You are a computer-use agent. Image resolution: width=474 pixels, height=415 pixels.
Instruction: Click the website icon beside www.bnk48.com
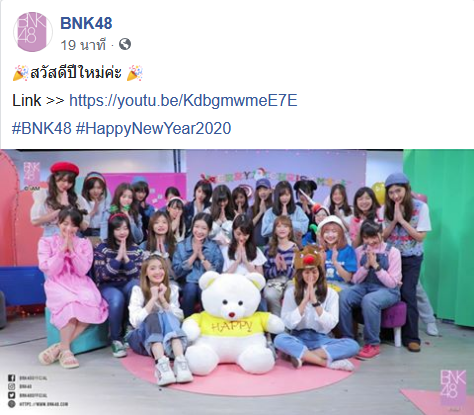click(12, 404)
